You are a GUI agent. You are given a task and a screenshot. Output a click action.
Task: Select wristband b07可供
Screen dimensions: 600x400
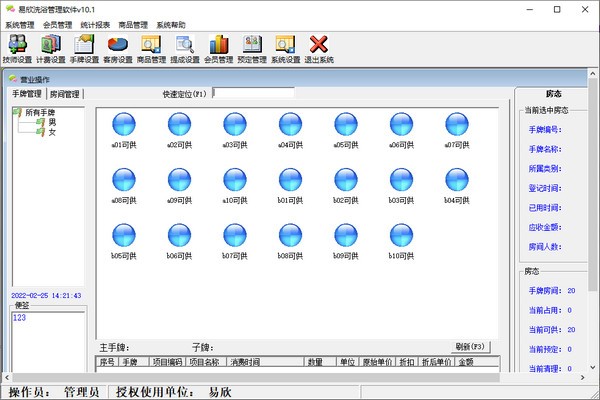[235, 241]
